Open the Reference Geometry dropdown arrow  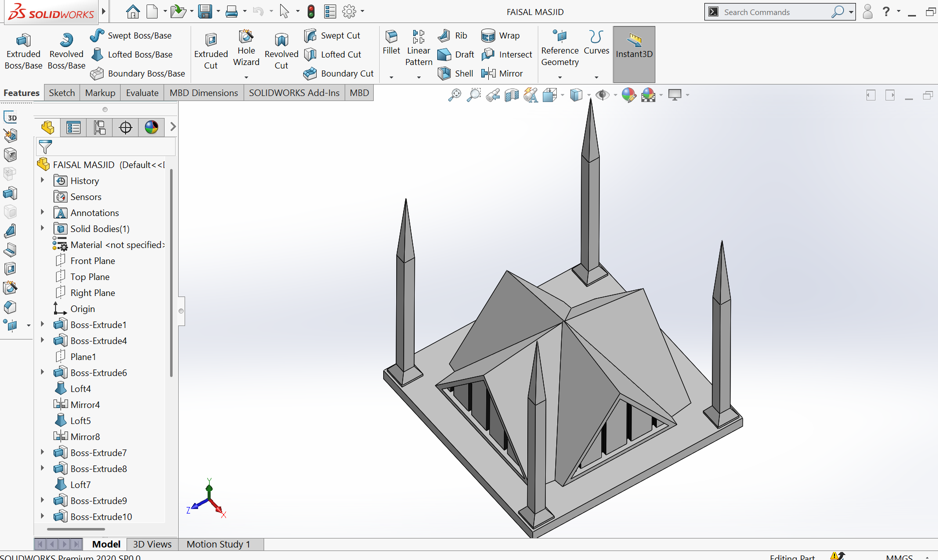point(560,77)
